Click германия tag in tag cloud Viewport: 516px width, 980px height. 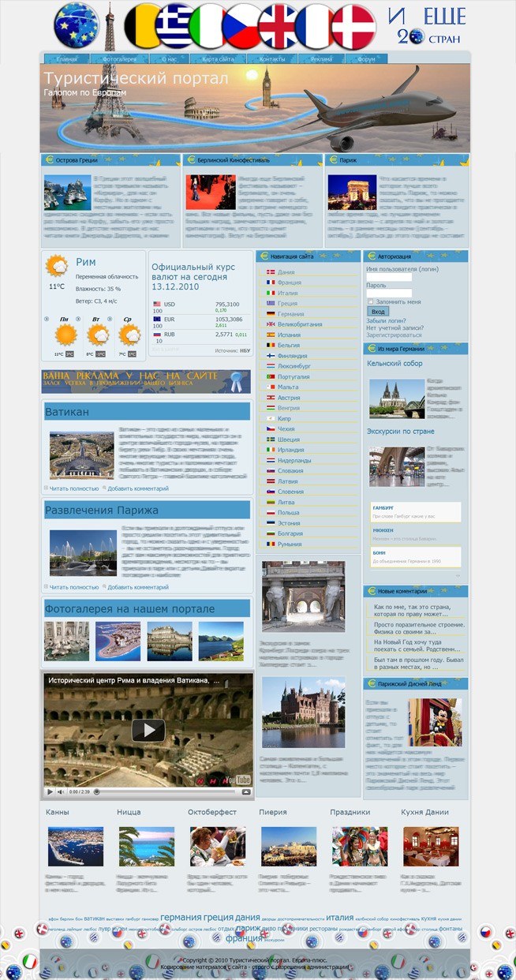tap(181, 918)
